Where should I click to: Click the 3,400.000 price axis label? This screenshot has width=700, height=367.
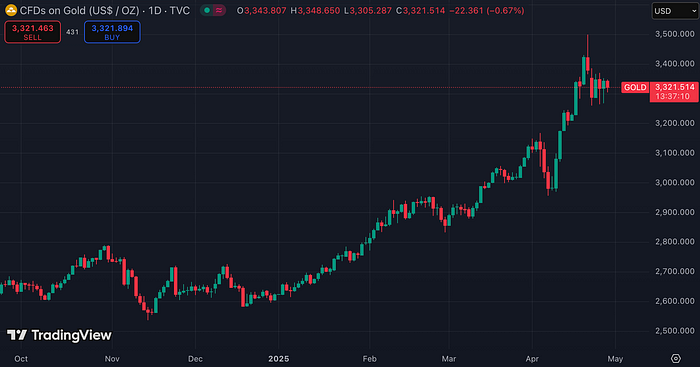[x=675, y=64]
